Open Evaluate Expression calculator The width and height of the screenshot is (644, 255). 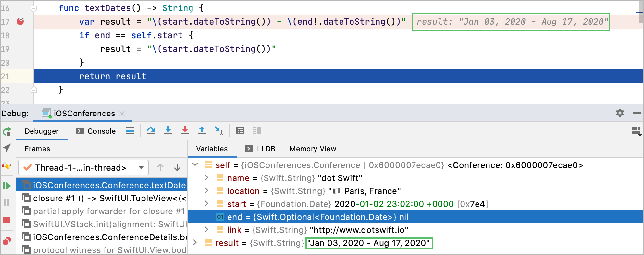click(240, 130)
